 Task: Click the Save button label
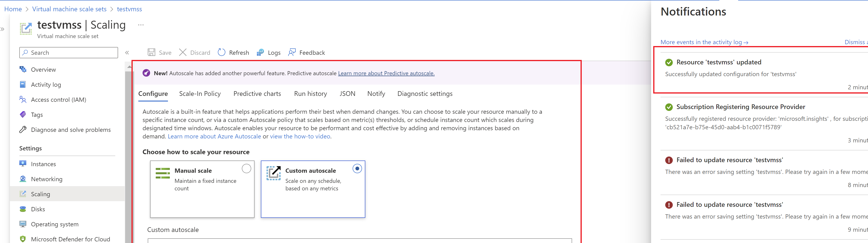[x=165, y=52]
